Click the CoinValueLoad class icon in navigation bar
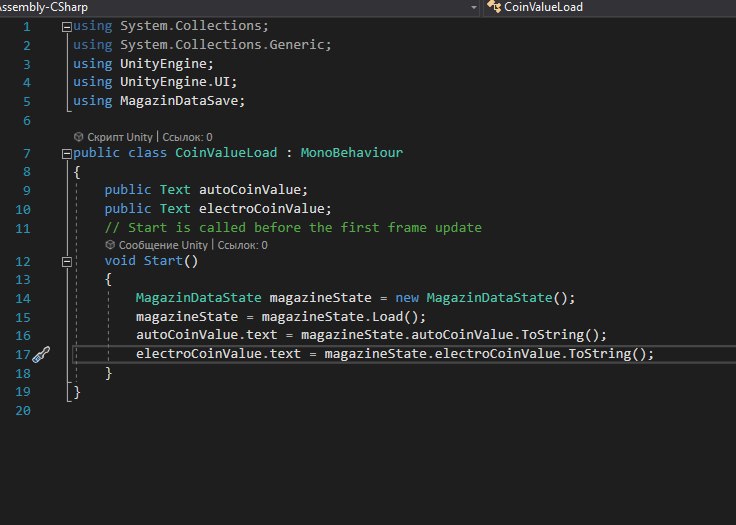The height and width of the screenshot is (525, 736). point(494,7)
